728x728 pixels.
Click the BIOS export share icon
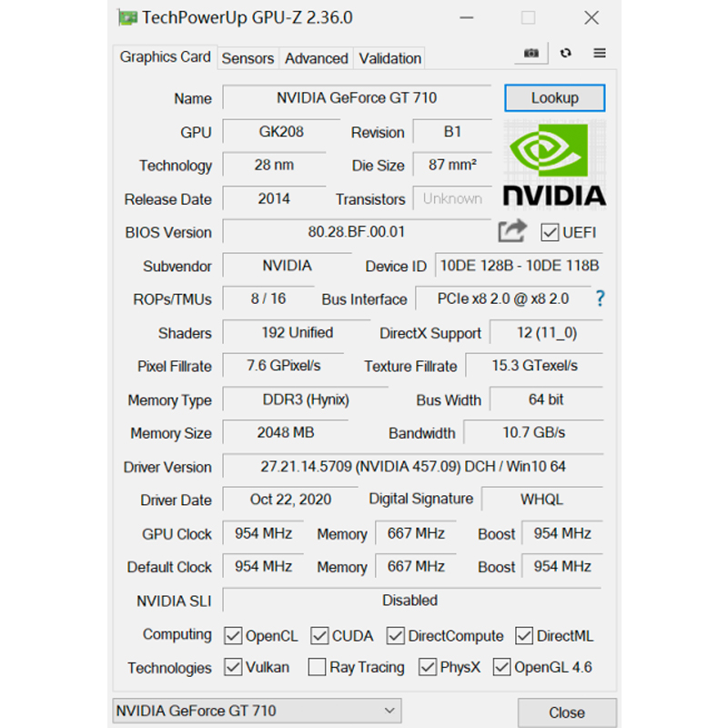512,231
